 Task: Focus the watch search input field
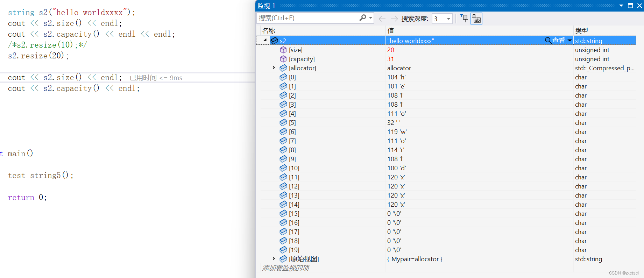coord(308,18)
